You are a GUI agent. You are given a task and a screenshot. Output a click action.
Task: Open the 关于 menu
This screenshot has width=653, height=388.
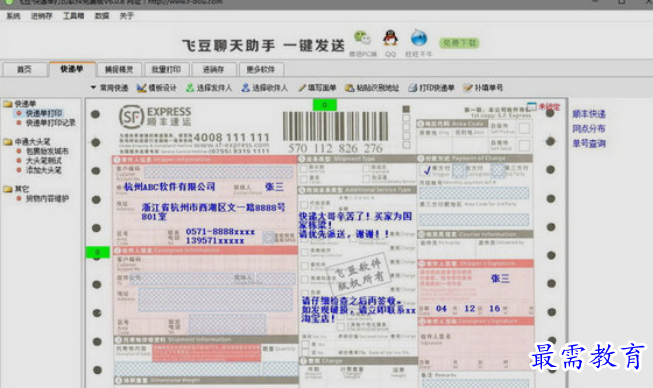coord(127,16)
